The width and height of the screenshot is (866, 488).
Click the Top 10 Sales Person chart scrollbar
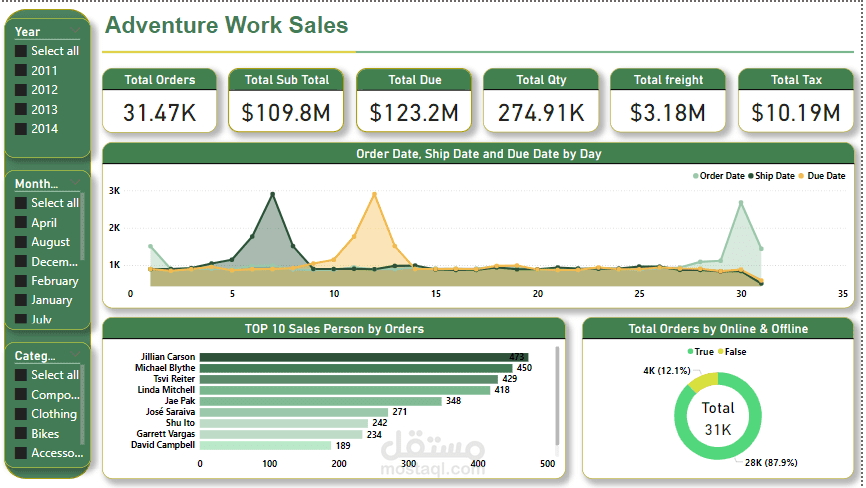tap(557, 395)
